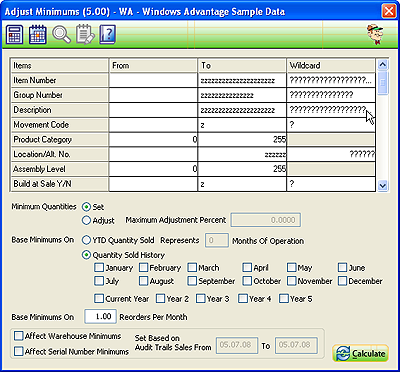Check the April checkbox
400x372 pixels.
pyautogui.click(x=247, y=268)
